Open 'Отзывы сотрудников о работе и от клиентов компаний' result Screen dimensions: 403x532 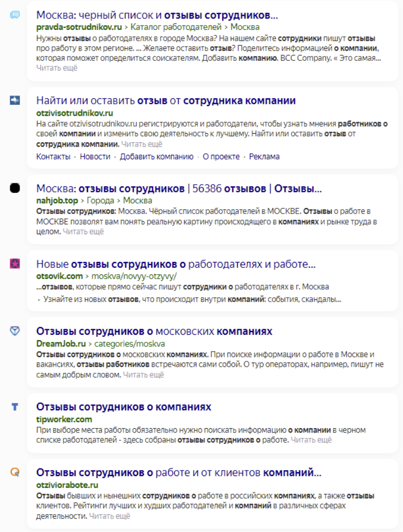179,472
